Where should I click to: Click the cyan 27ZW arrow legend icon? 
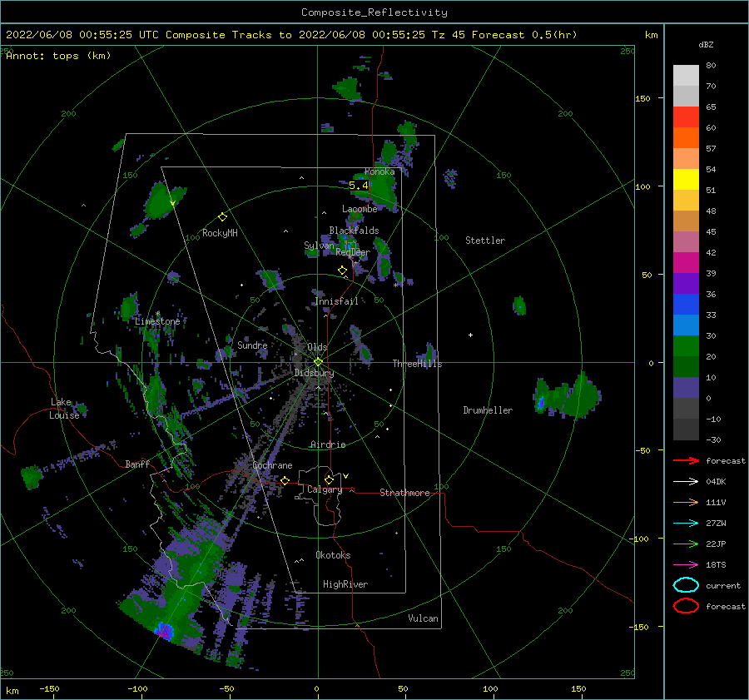pos(686,524)
